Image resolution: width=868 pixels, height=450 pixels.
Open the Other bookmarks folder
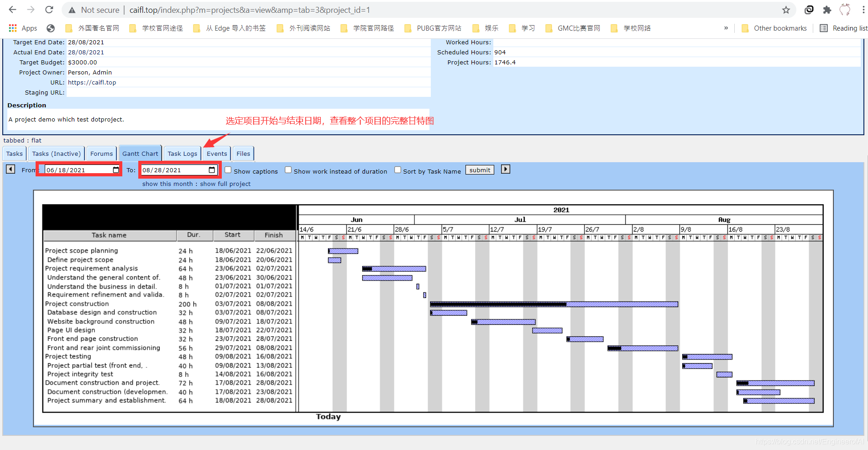click(774, 28)
